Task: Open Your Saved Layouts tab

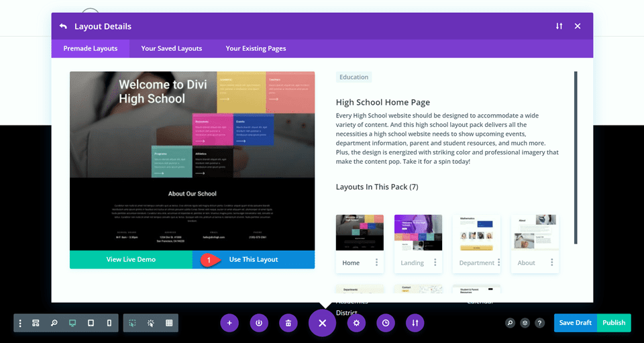Action: click(172, 48)
